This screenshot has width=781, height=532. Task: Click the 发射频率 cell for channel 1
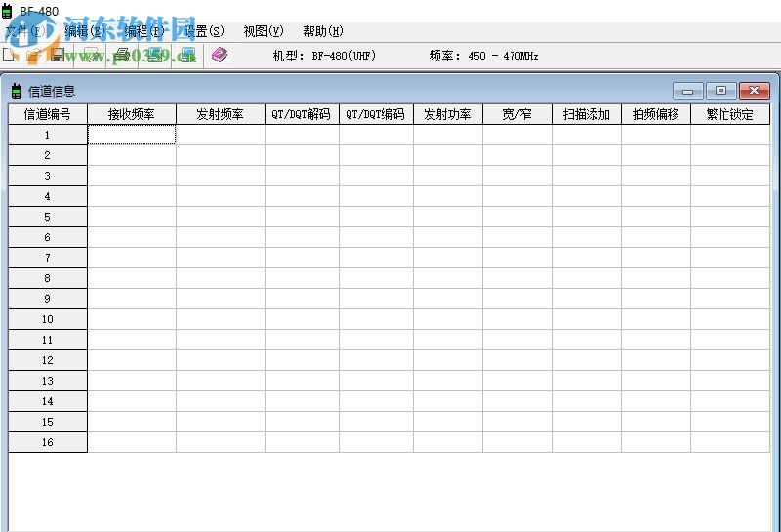point(221,135)
